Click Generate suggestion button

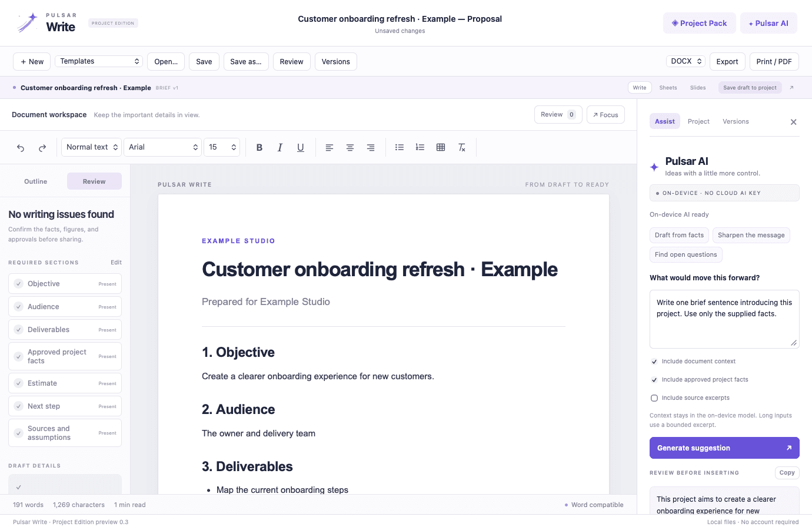click(x=724, y=448)
